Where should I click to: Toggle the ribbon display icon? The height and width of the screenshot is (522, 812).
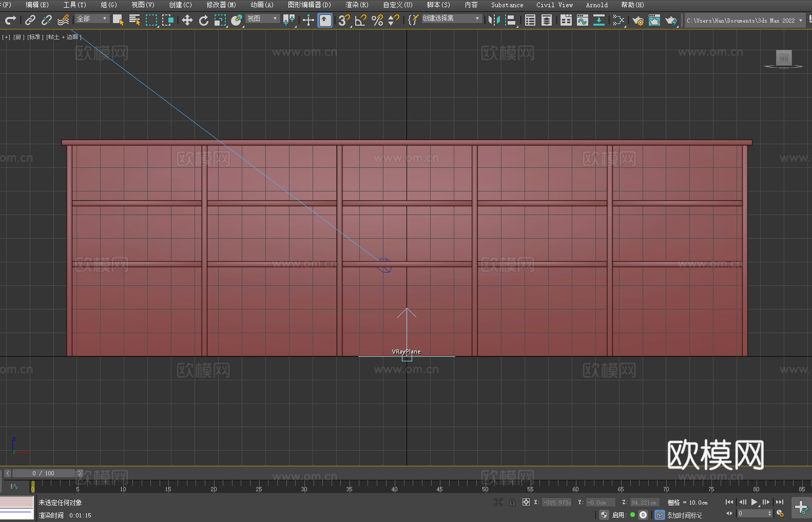pos(566,20)
